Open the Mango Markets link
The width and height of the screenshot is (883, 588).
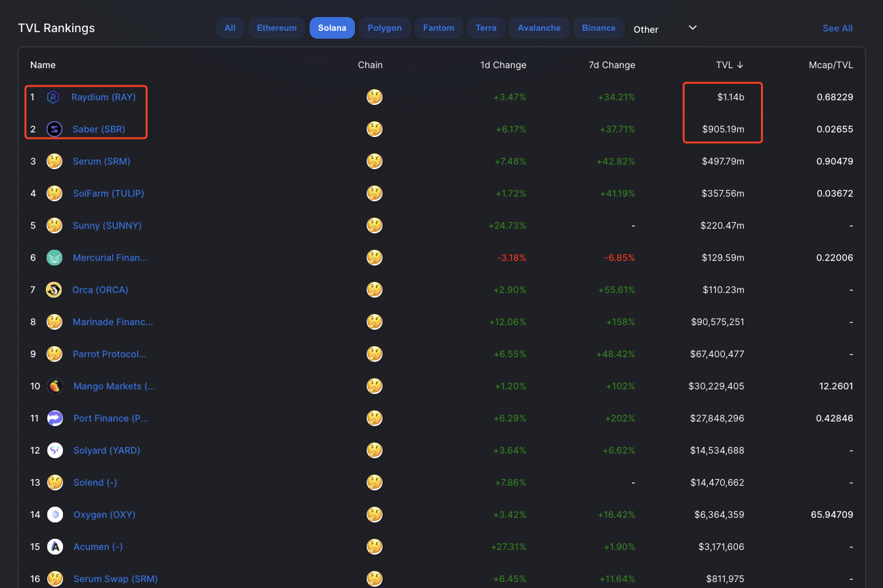tap(114, 386)
